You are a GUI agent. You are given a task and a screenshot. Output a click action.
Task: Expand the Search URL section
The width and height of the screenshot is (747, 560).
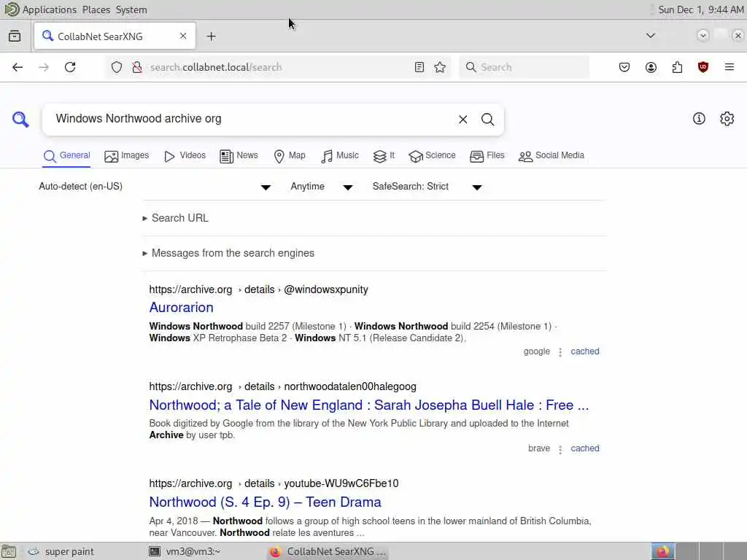pos(175,218)
